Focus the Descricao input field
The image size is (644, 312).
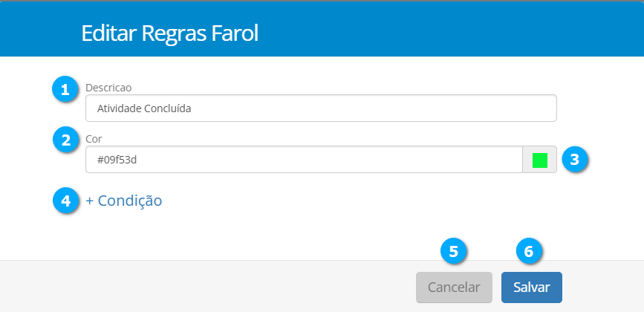click(321, 108)
